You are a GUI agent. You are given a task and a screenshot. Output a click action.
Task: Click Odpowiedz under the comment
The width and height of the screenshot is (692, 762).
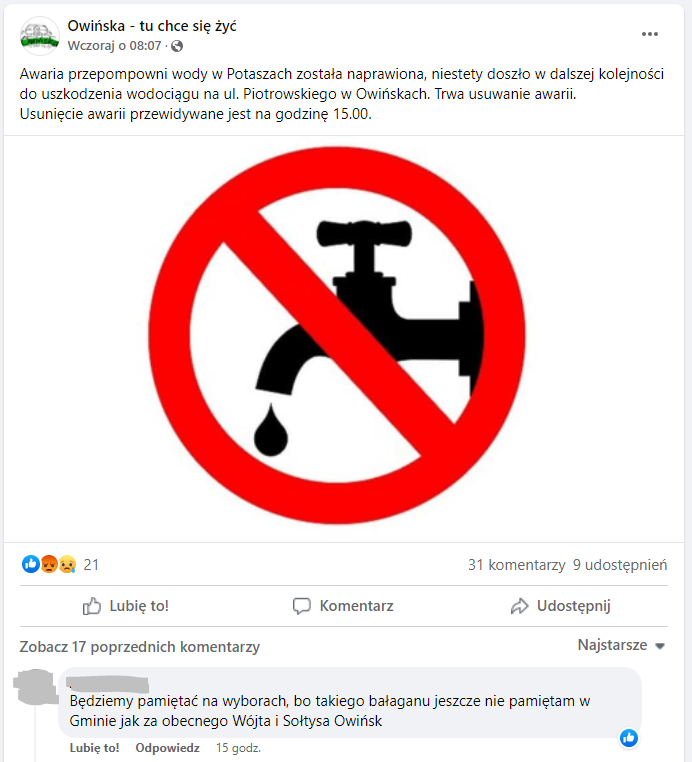click(167, 748)
